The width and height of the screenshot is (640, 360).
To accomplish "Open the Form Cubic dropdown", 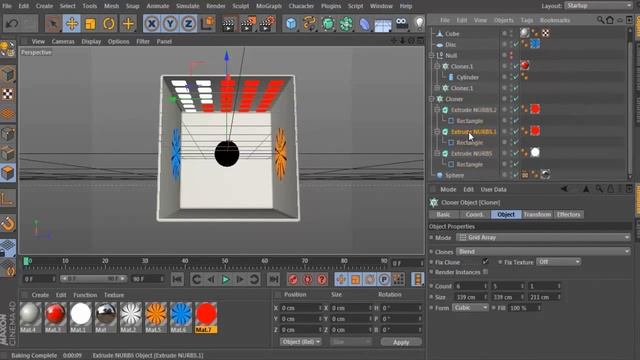I will pyautogui.click(x=470, y=307).
